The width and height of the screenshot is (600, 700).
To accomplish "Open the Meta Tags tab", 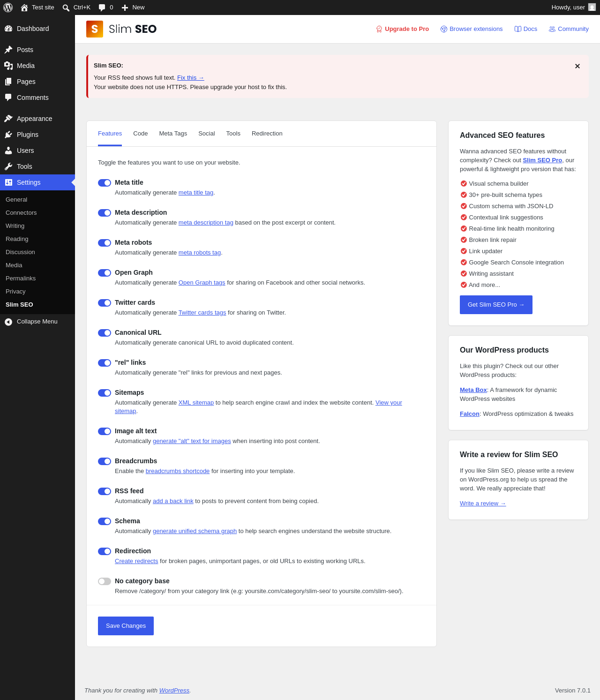I will tap(173, 134).
